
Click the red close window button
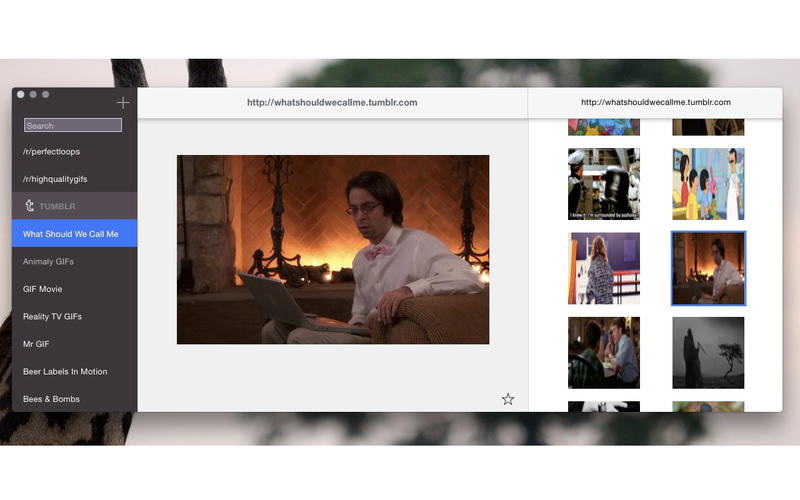(x=20, y=94)
